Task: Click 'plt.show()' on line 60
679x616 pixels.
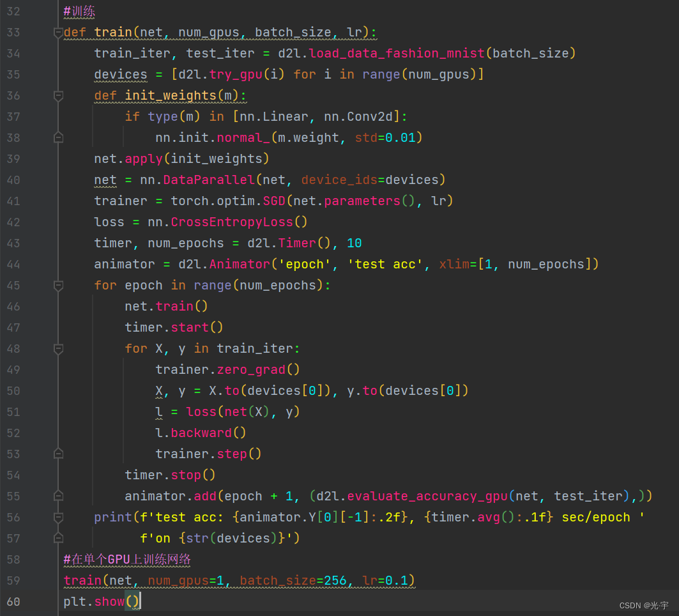Action: point(102,602)
